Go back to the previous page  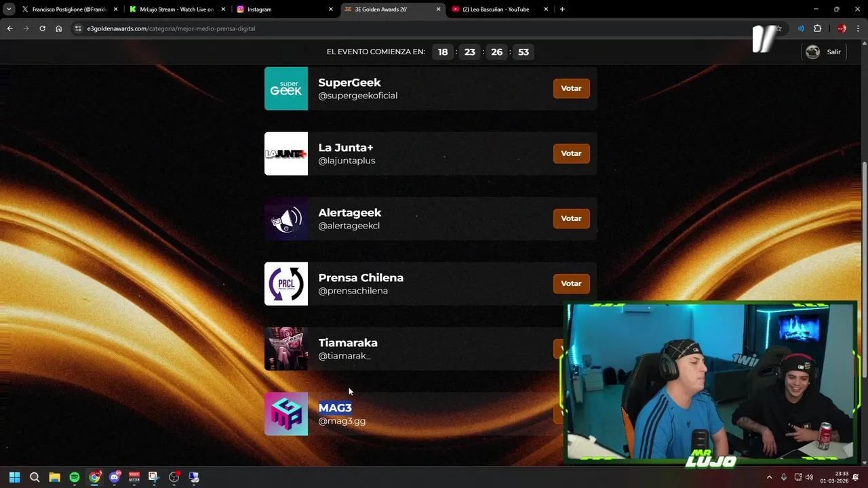(x=9, y=28)
